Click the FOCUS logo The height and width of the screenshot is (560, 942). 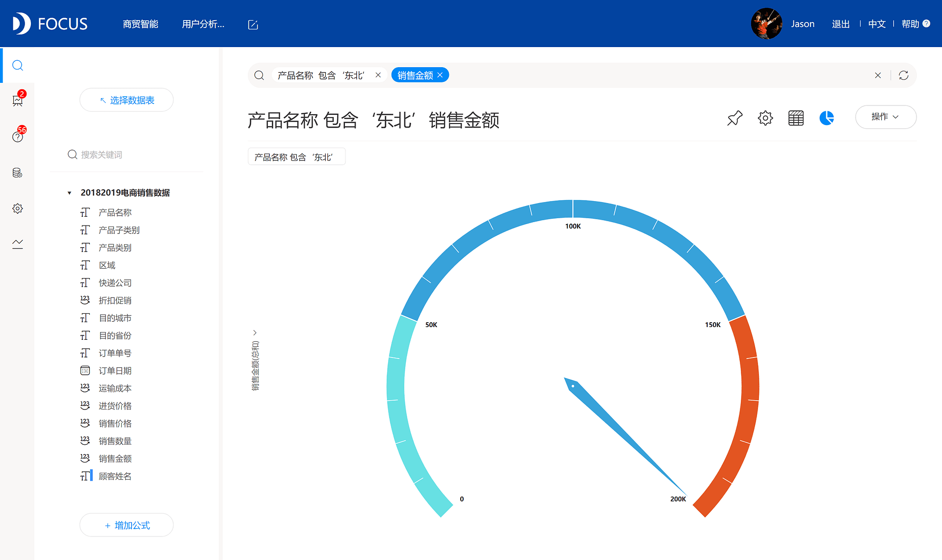click(50, 24)
